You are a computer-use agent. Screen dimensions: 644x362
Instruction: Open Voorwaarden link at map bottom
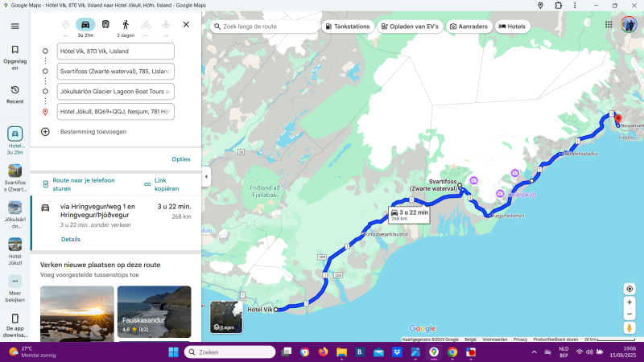(x=494, y=339)
